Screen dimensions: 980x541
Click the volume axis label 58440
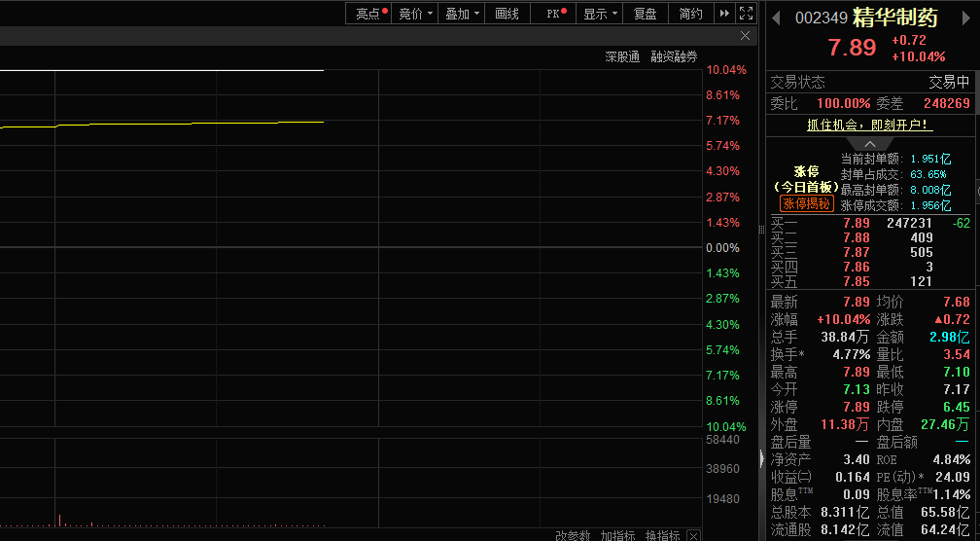(722, 440)
